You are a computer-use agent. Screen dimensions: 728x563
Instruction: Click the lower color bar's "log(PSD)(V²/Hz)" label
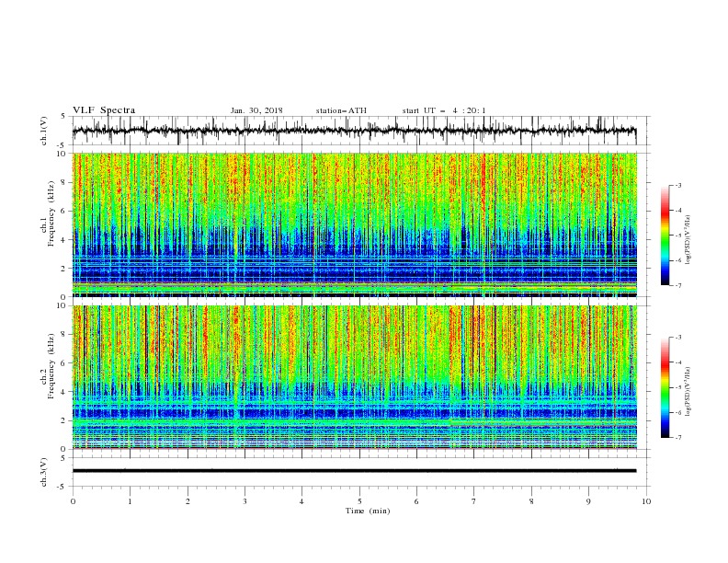pyautogui.click(x=688, y=392)
